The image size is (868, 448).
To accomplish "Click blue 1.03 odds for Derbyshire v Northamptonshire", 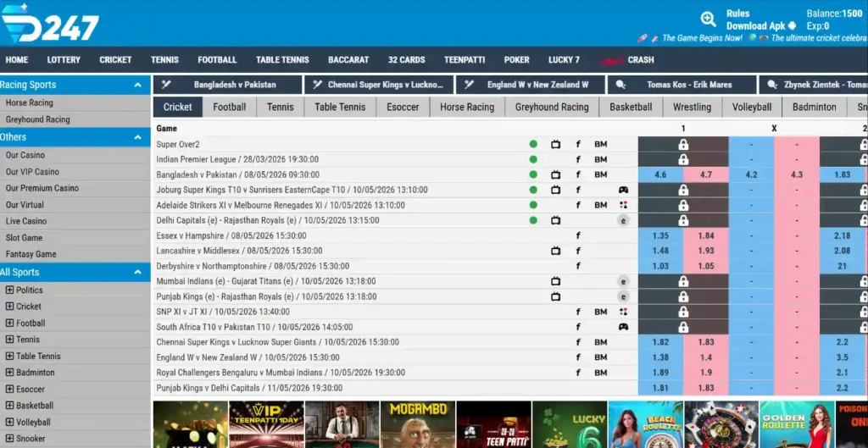I will 660,266.
